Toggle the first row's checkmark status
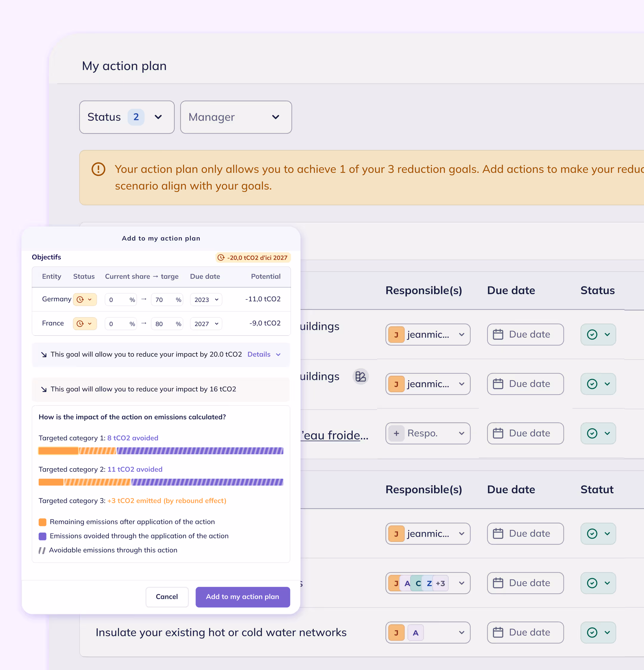The image size is (644, 670). (592, 334)
